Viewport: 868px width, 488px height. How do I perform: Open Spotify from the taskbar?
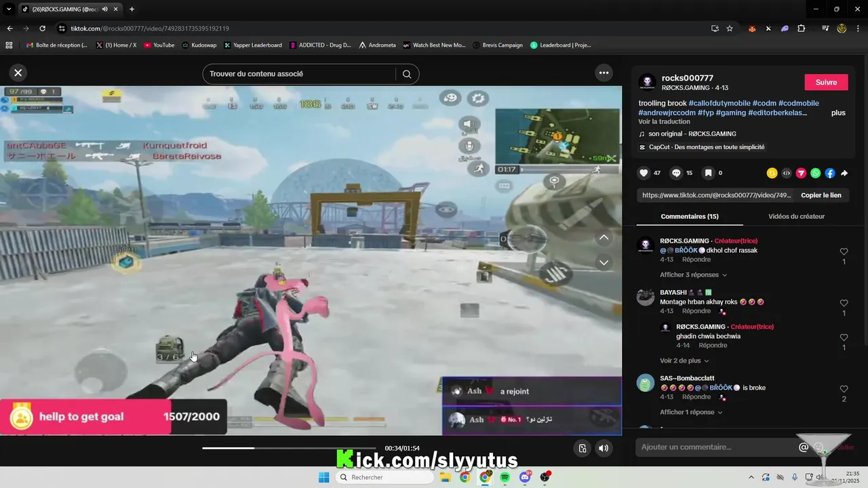505,477
